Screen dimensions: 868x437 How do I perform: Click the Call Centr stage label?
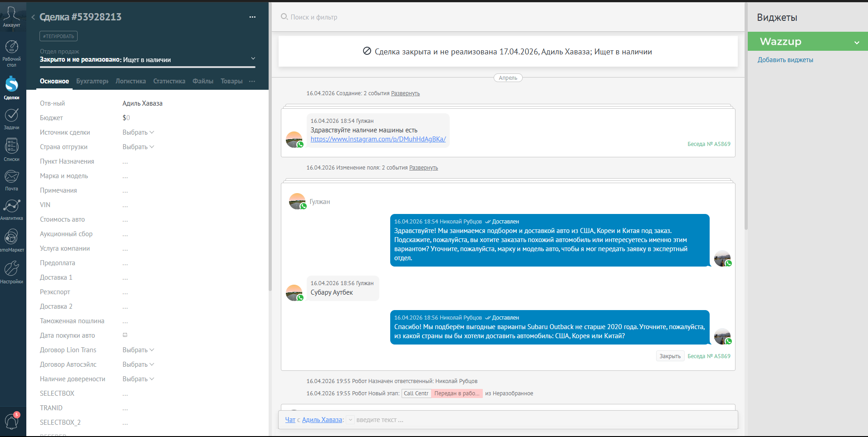[416, 393]
